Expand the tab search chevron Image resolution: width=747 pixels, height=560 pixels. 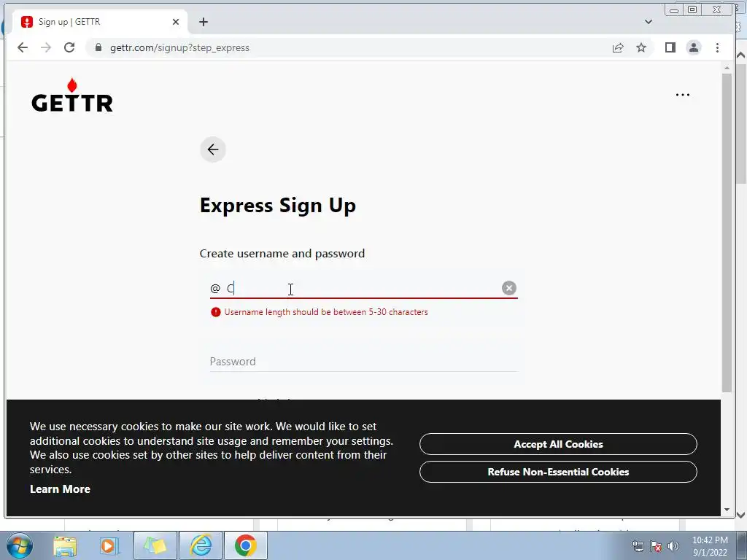pyautogui.click(x=649, y=22)
